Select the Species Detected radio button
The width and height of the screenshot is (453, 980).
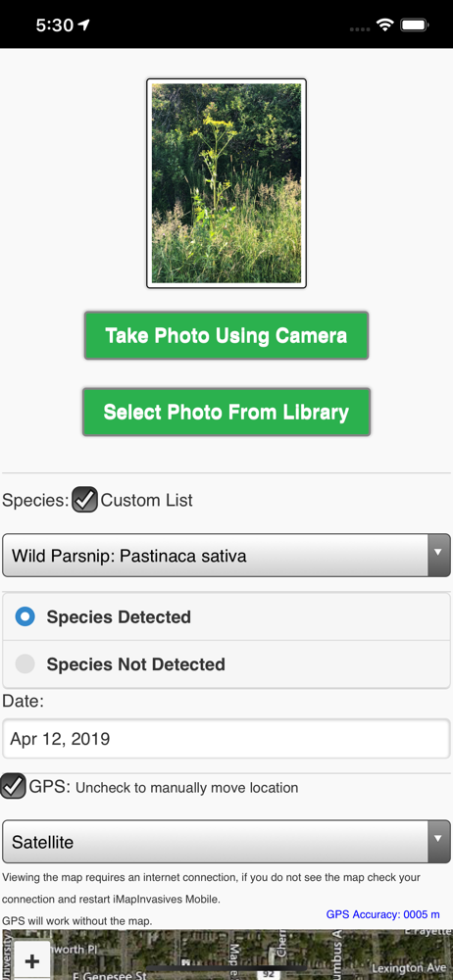tap(25, 616)
